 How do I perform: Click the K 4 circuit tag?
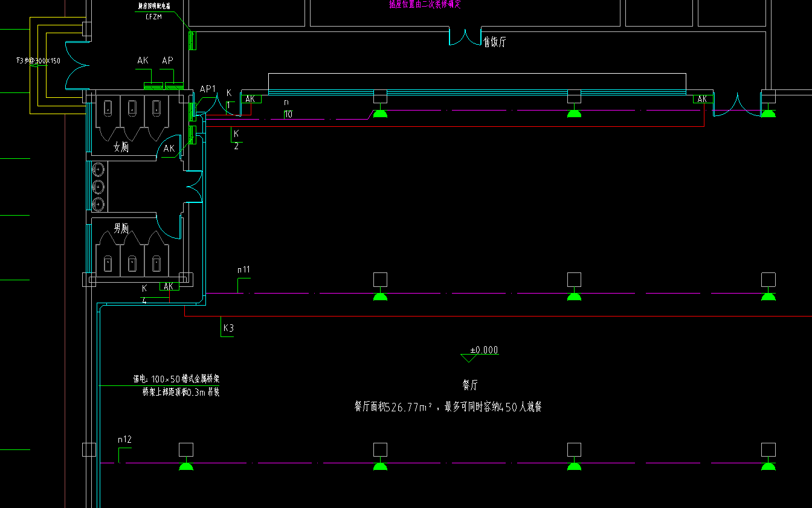pos(144,293)
